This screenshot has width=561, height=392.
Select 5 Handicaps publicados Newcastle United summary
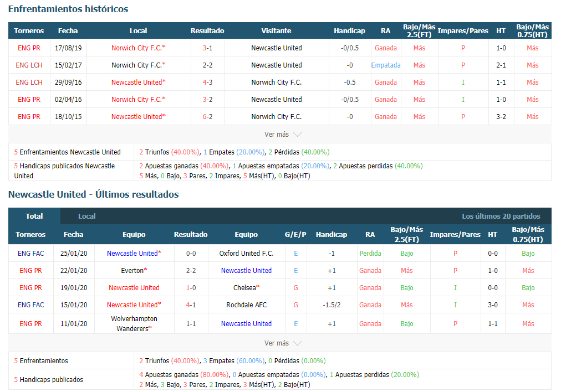(x=64, y=171)
